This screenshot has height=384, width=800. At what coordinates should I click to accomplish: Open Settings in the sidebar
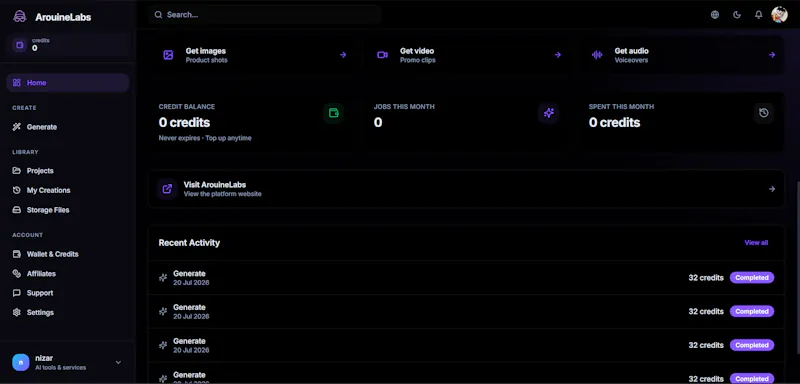pyautogui.click(x=67, y=312)
